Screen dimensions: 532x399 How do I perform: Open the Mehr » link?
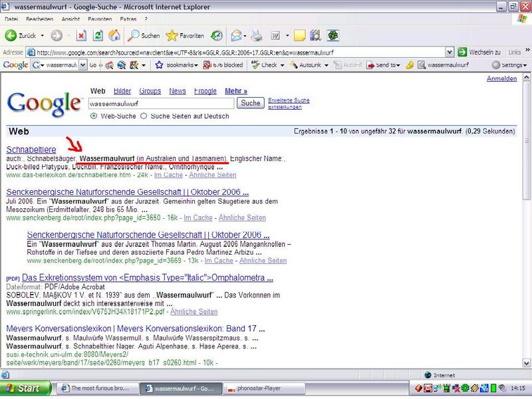pyautogui.click(x=236, y=91)
